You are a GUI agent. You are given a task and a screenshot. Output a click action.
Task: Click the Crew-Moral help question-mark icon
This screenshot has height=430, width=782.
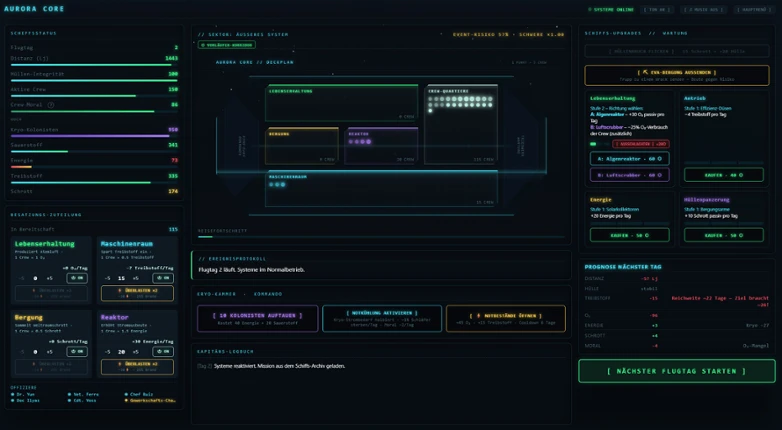click(x=50, y=105)
